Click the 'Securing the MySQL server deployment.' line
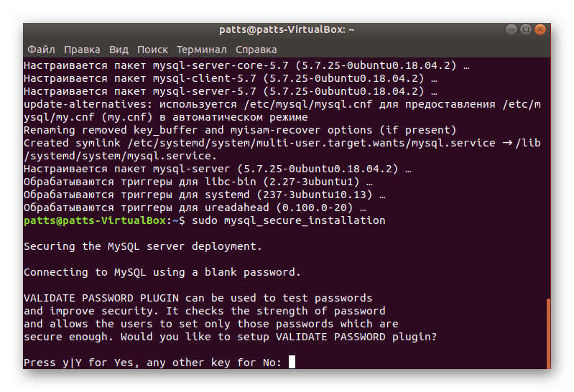 click(x=142, y=246)
